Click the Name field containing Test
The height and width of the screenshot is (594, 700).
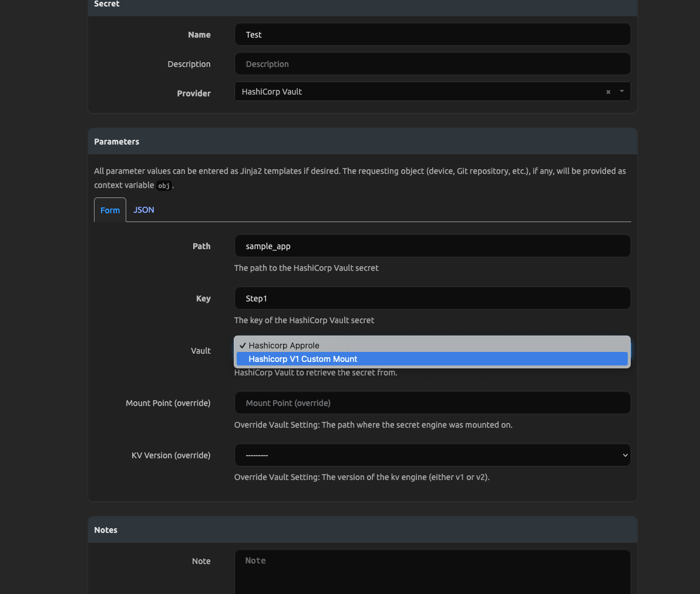coord(432,34)
